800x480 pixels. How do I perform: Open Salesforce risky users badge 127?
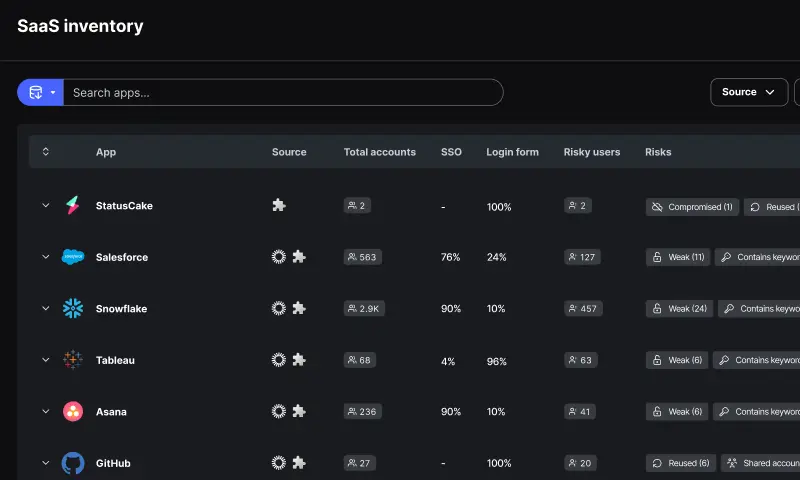pos(582,257)
